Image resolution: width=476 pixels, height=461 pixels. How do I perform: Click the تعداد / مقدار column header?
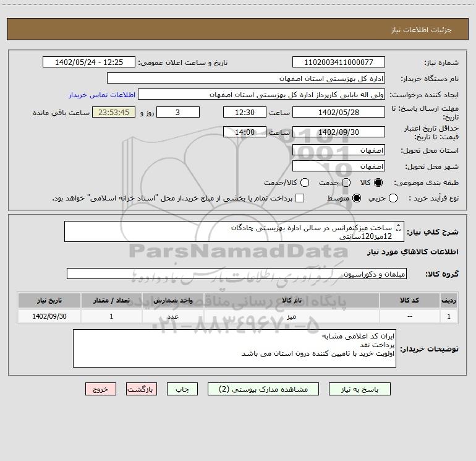coord(111,300)
